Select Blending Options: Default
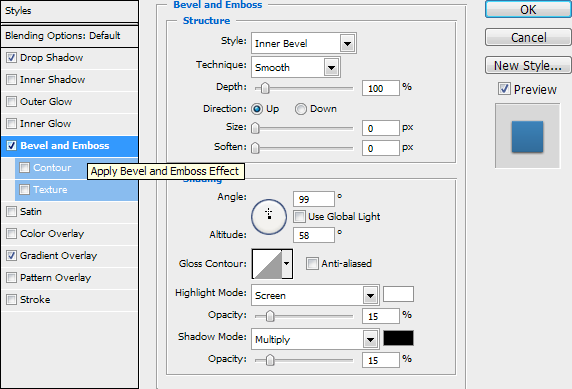Screen dimensions: 572x389 click(x=69, y=36)
